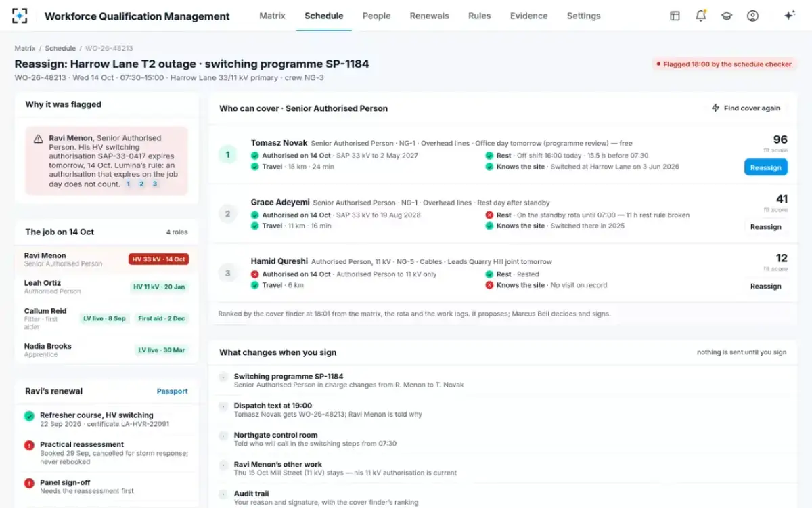Click Grace Adeyemi's fit score 41
812x508 pixels.
782,199
